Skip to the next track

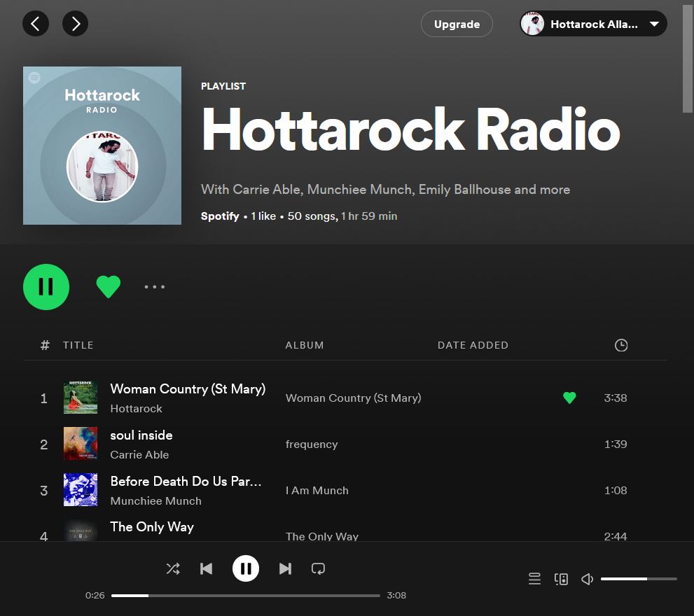click(x=286, y=568)
